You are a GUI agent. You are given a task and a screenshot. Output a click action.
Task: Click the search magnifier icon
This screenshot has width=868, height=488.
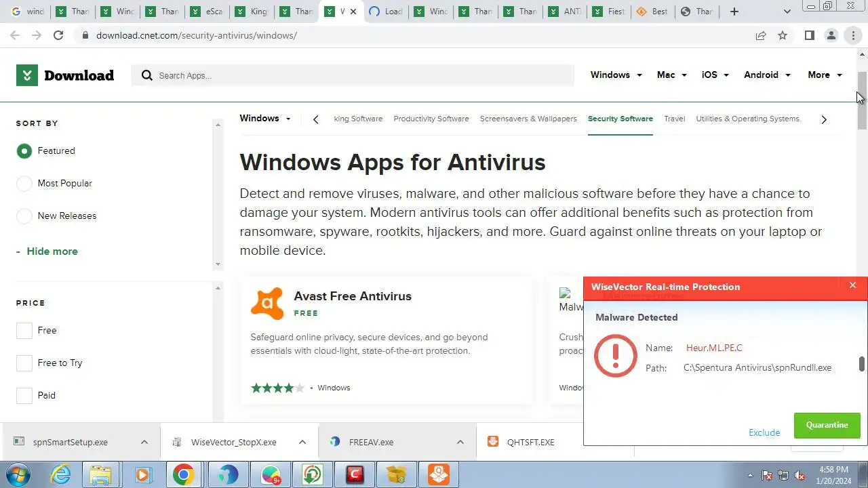[146, 75]
